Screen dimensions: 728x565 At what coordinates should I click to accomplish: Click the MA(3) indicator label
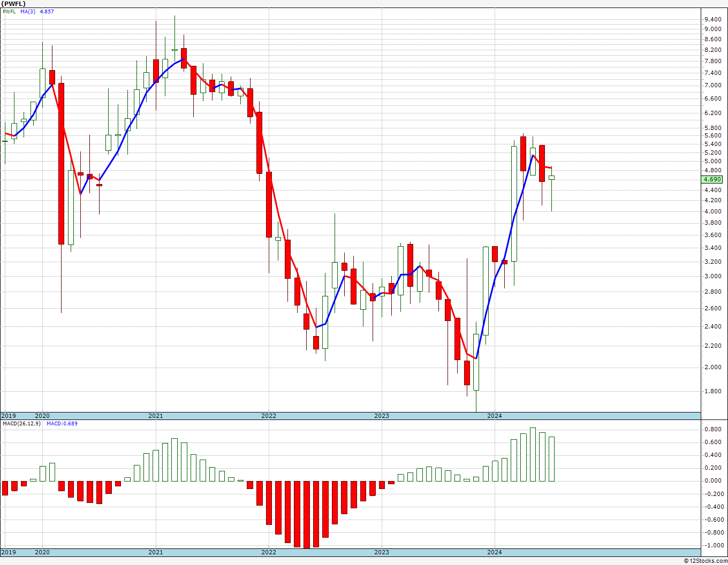pos(28,11)
